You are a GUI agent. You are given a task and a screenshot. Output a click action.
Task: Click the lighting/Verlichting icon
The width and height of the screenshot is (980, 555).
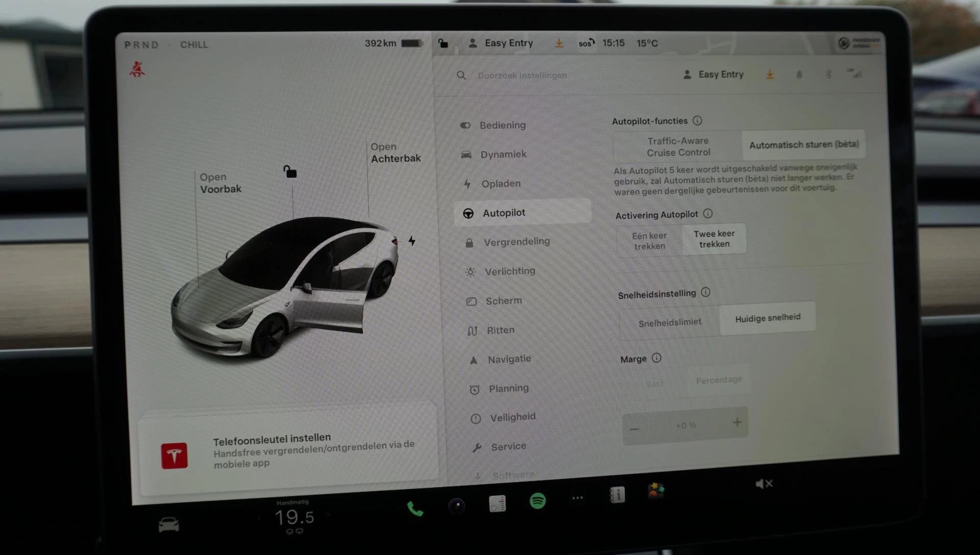[x=469, y=271]
